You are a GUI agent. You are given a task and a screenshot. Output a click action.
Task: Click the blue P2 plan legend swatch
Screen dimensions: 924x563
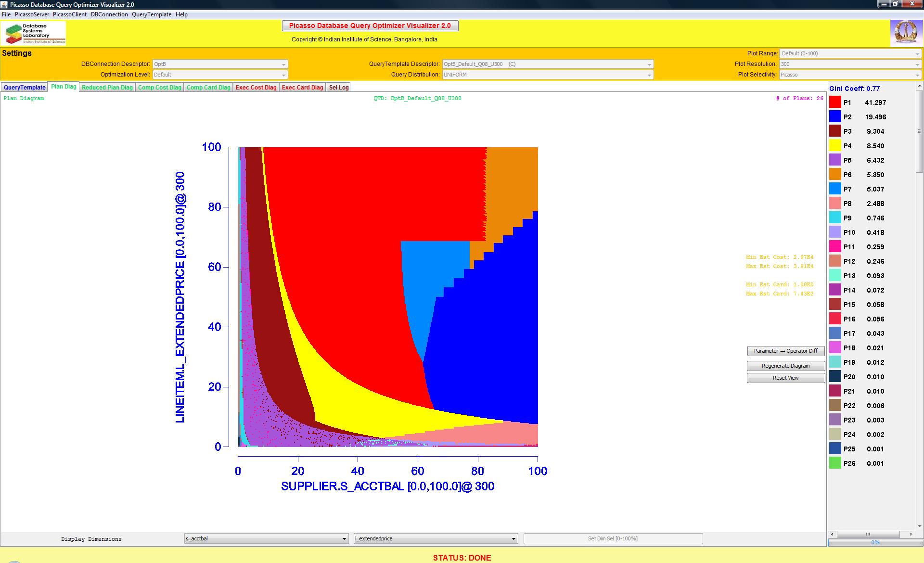[835, 116]
